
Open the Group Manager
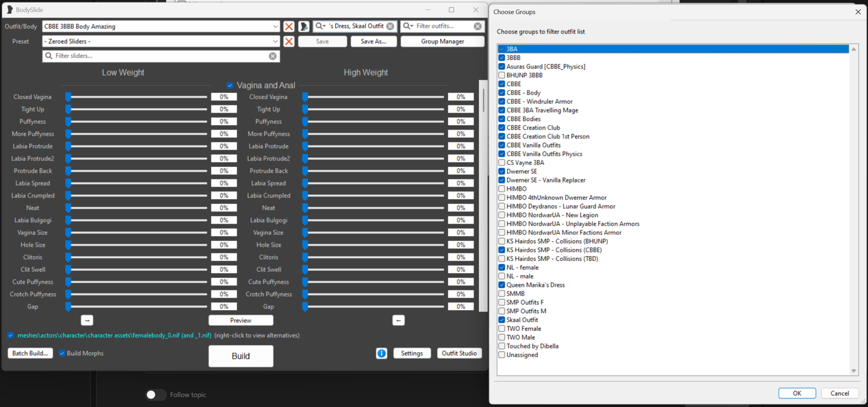(x=443, y=42)
